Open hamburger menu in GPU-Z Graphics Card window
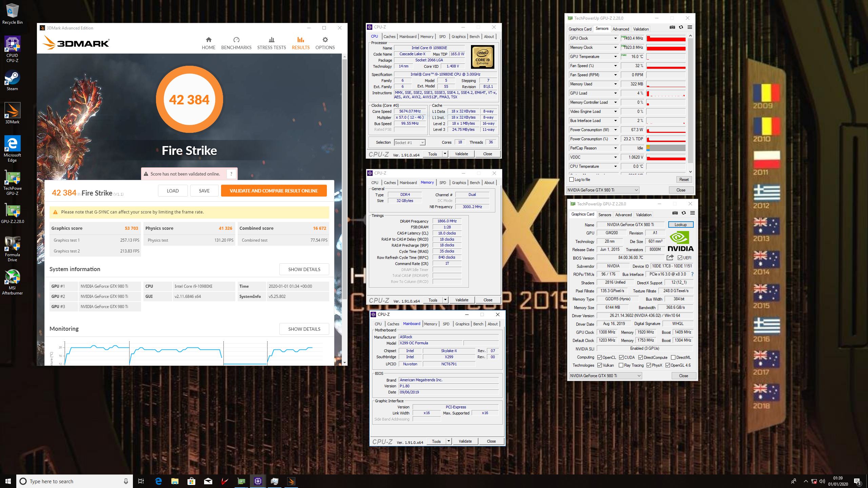This screenshot has width=868, height=488. pyautogui.click(x=692, y=213)
